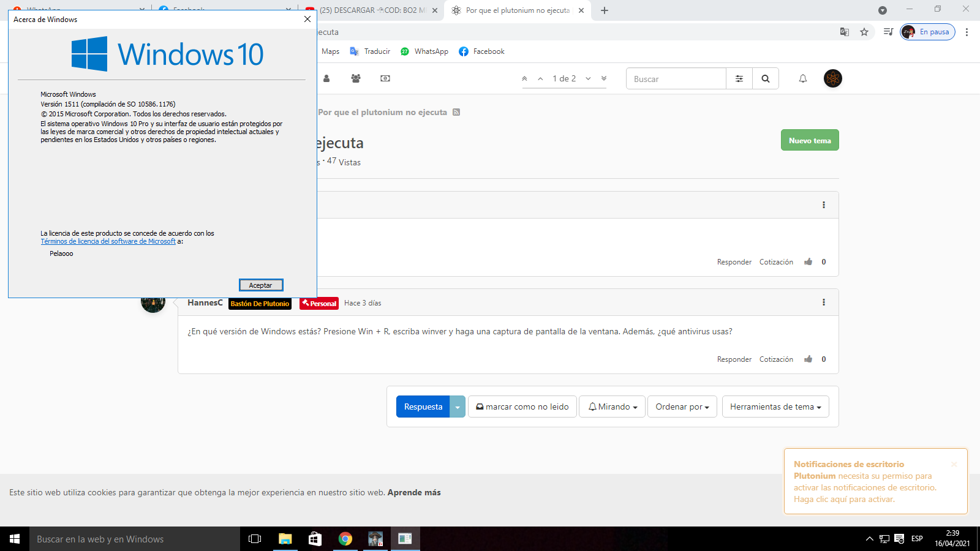
Task: Click the RSS feed icon beside topic title
Action: [x=456, y=112]
